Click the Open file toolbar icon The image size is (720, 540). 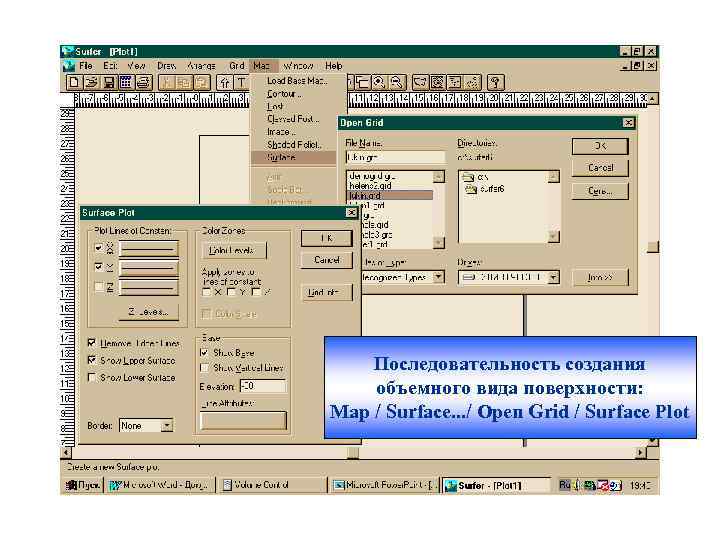click(x=91, y=83)
